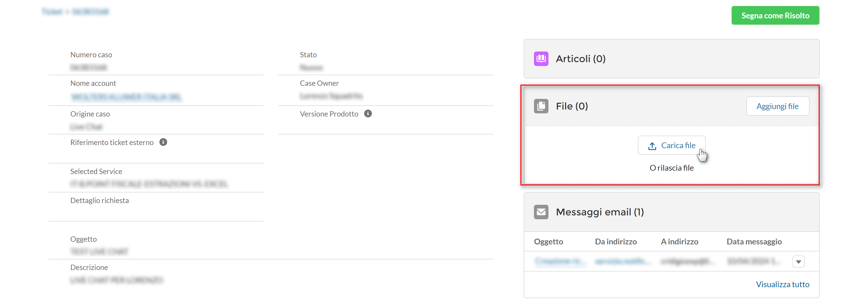The width and height of the screenshot is (868, 300).
Task: Open the File (0) heading
Action: coord(572,106)
